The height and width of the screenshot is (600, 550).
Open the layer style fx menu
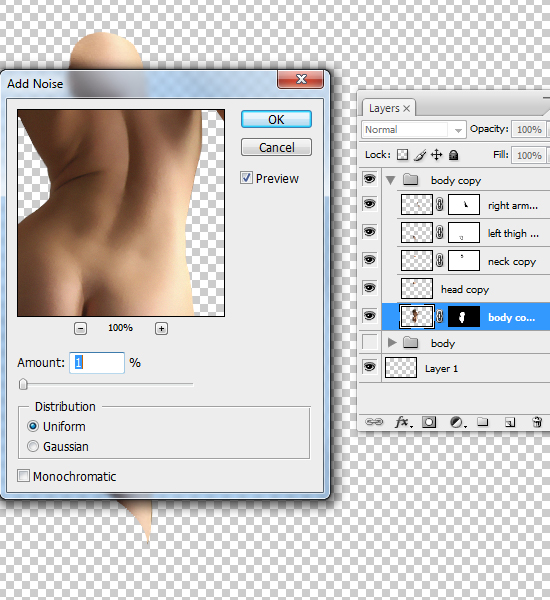click(x=403, y=422)
